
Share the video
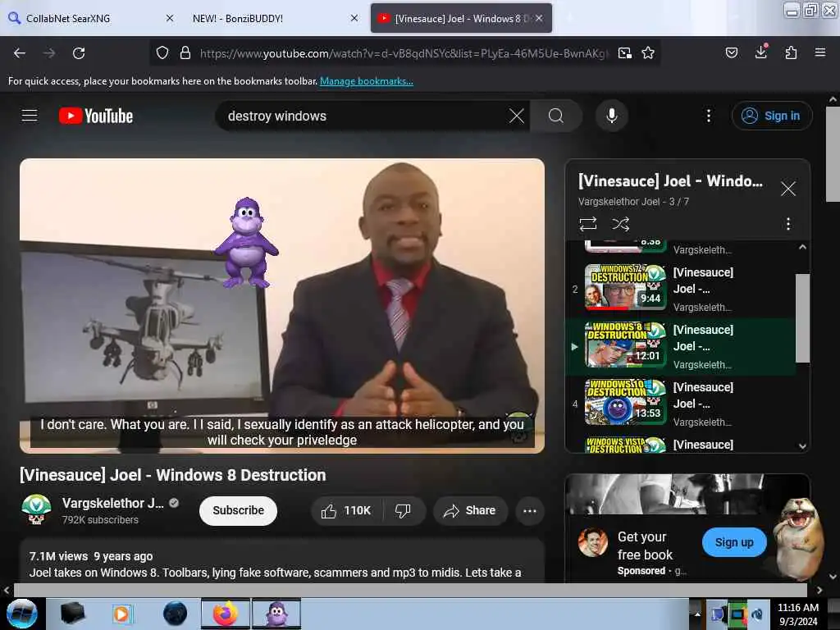470,511
